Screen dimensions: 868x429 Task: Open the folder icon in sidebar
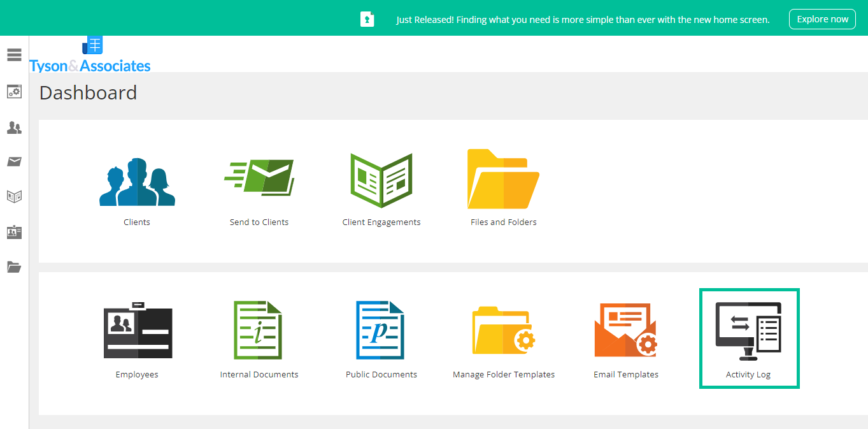pyautogui.click(x=14, y=266)
